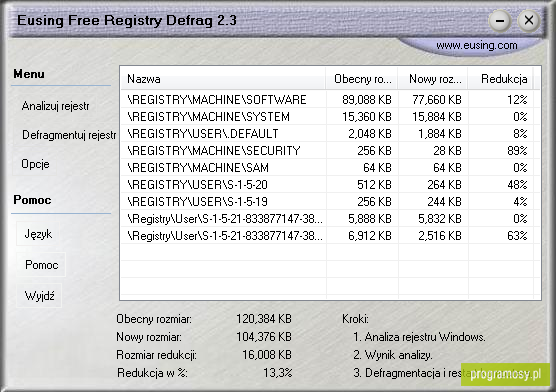The width and height of the screenshot is (556, 392).
Task: Choose Język under Pomoc section
Action: (x=38, y=234)
